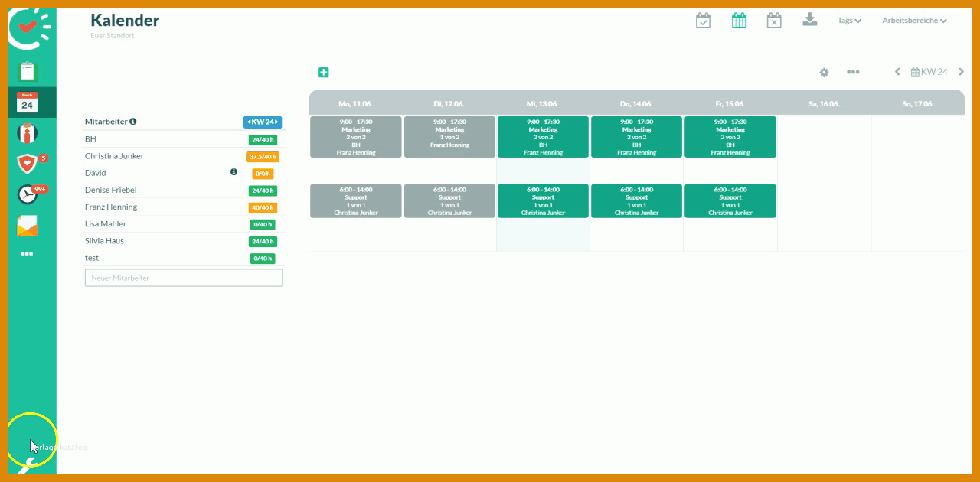Open the calendar more options dots
Viewport: 980px width, 482px height.
coord(853,72)
